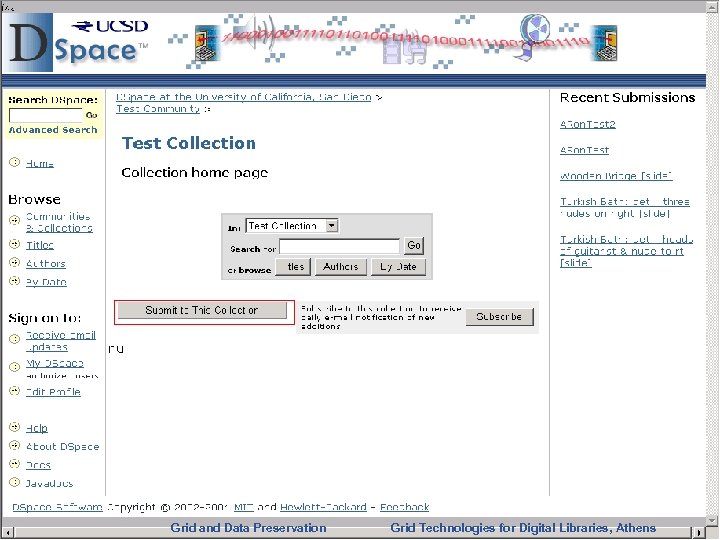Screen dimensions: 720x540
Task: Click the bullet icon beside My DSpace
Action: (x=15, y=366)
